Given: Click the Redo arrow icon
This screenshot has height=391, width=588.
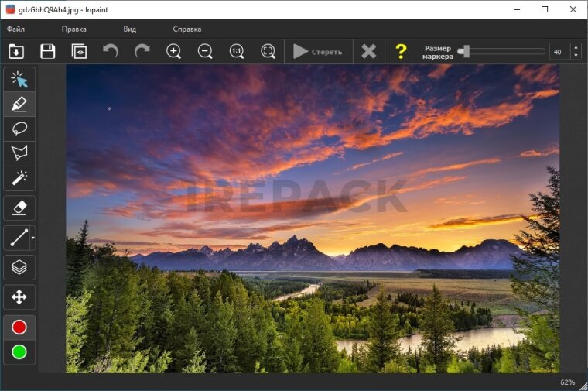Looking at the screenshot, I should [142, 52].
